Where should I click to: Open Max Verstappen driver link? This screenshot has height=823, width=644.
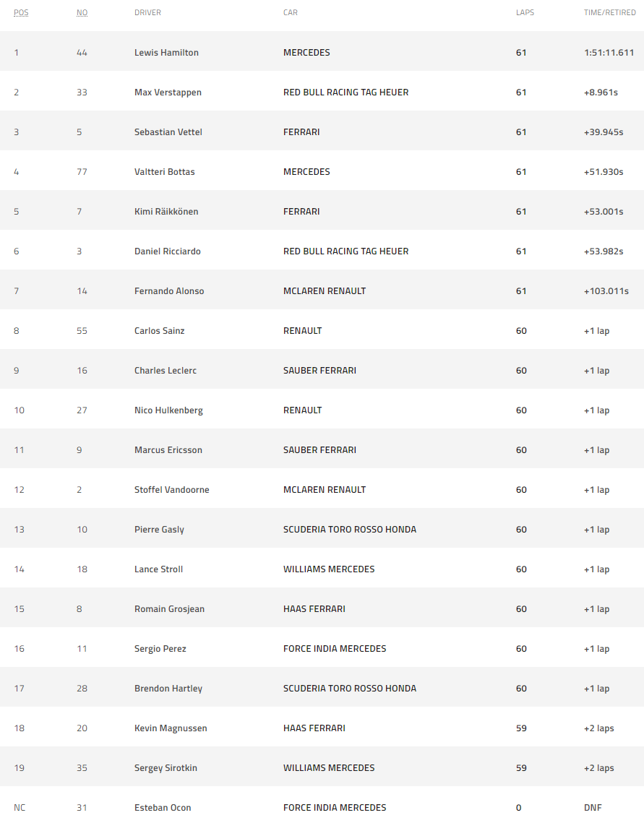[168, 92]
